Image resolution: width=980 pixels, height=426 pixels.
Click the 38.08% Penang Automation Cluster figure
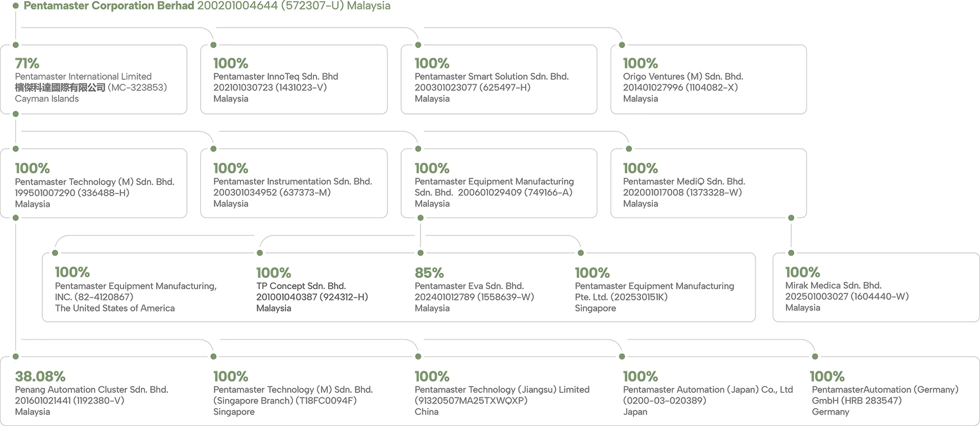tap(40, 376)
